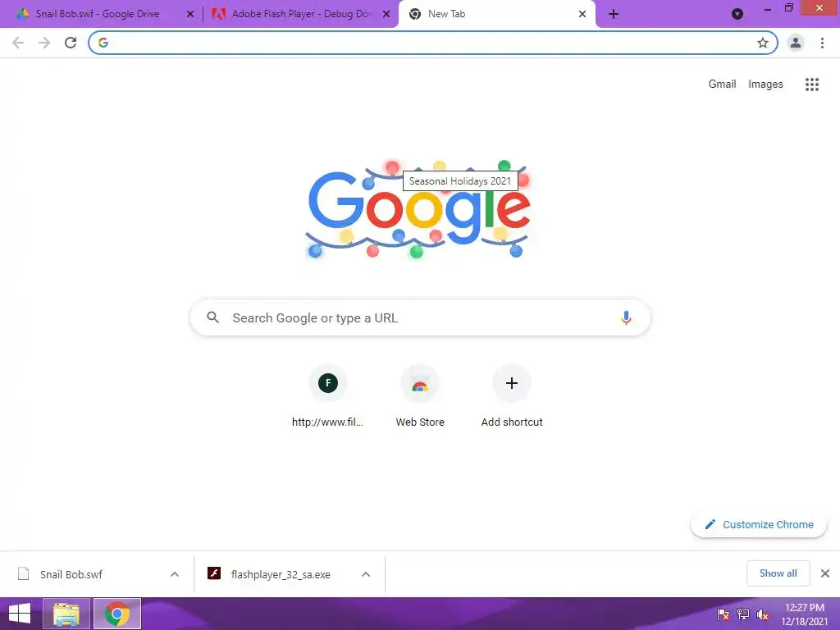Viewport: 840px width, 630px height.
Task: Select the New Tab tab
Action: pyautogui.click(x=496, y=14)
